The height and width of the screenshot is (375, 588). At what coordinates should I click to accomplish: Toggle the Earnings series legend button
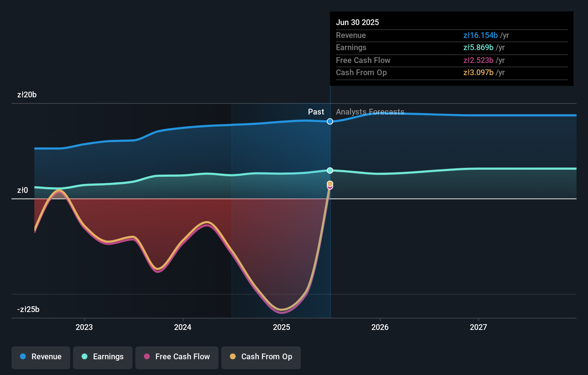click(103, 357)
